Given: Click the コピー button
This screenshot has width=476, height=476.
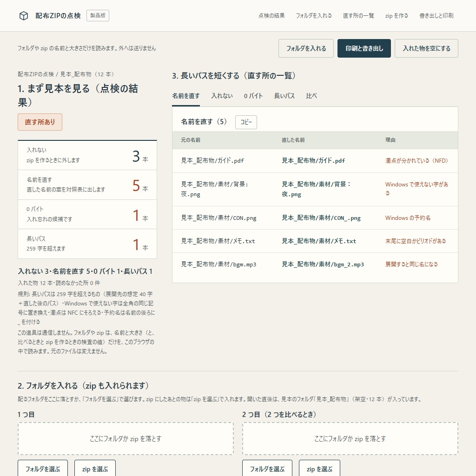Looking at the screenshot, I should (246, 122).
